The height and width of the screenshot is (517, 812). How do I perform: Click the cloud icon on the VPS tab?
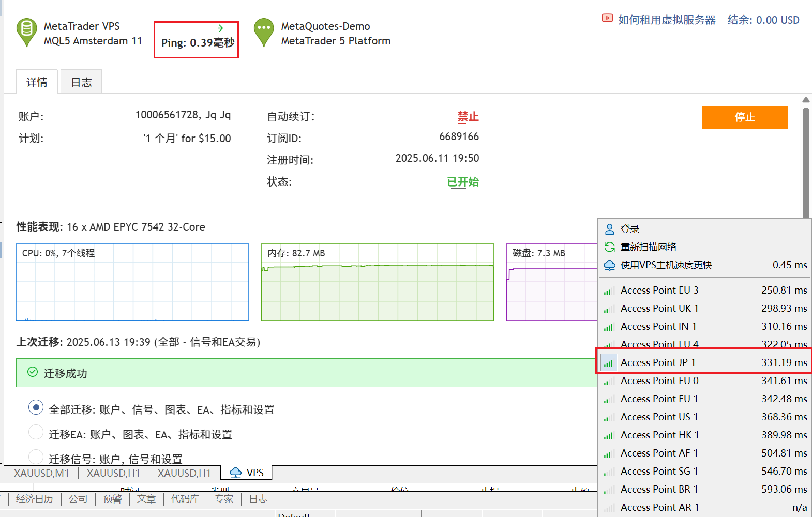(236, 473)
